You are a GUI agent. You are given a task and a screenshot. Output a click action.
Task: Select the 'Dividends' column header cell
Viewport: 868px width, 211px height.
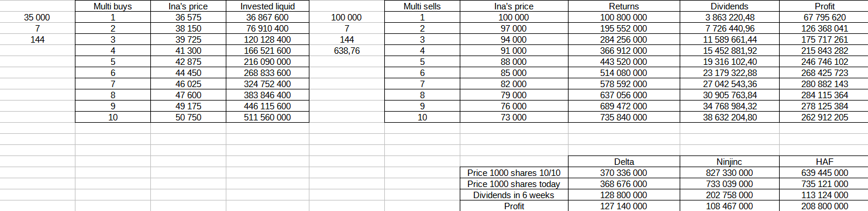point(729,6)
